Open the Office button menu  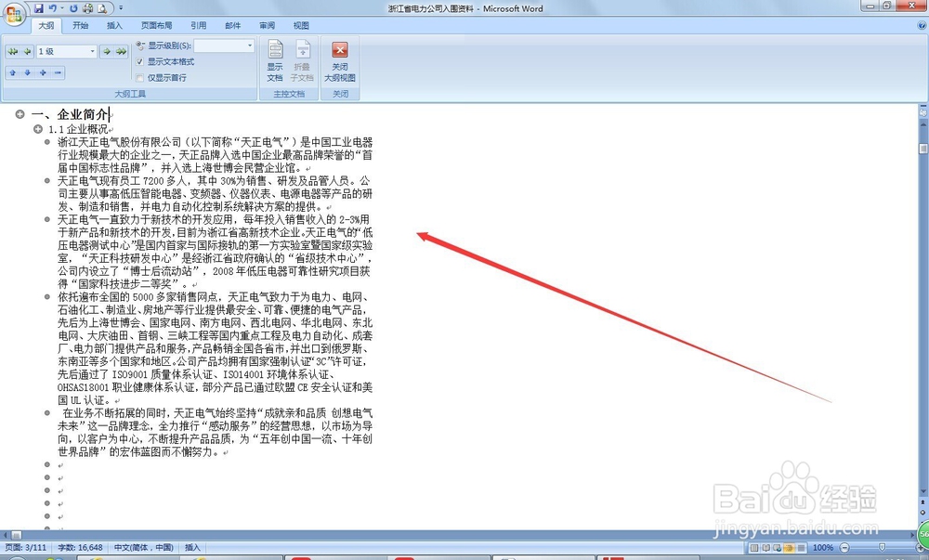click(14, 14)
